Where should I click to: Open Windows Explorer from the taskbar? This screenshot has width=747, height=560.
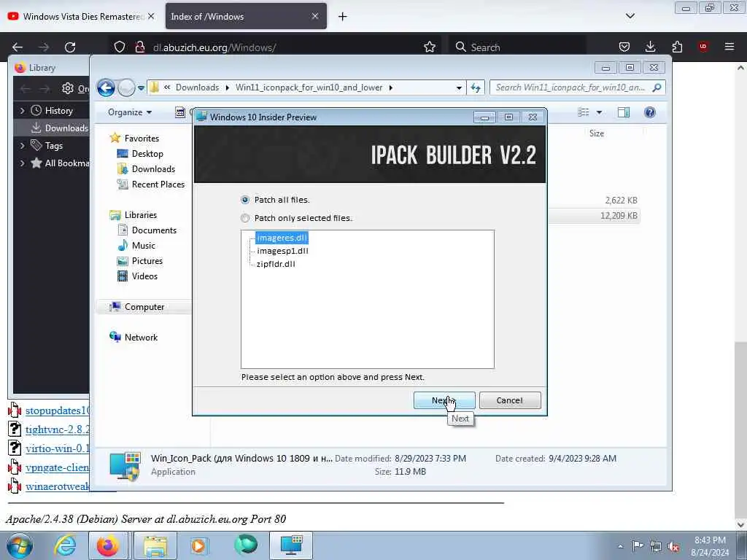(x=155, y=545)
